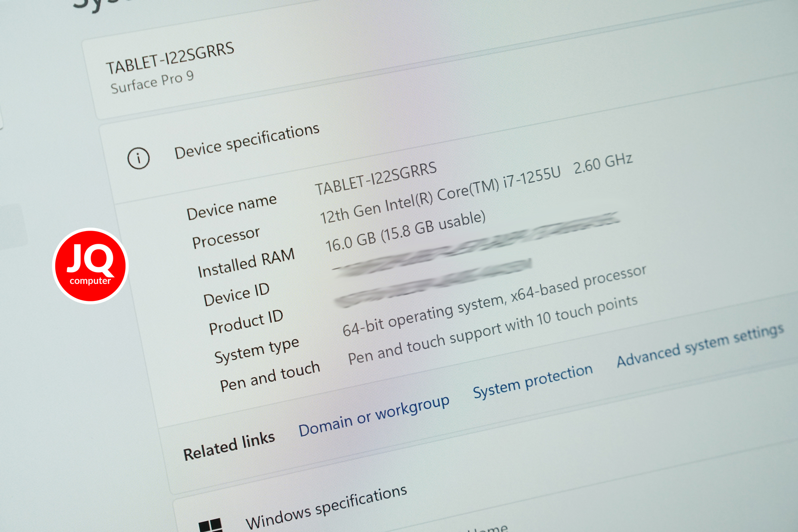Open the Domain or workgroup link
798x532 pixels.
pos(374,416)
